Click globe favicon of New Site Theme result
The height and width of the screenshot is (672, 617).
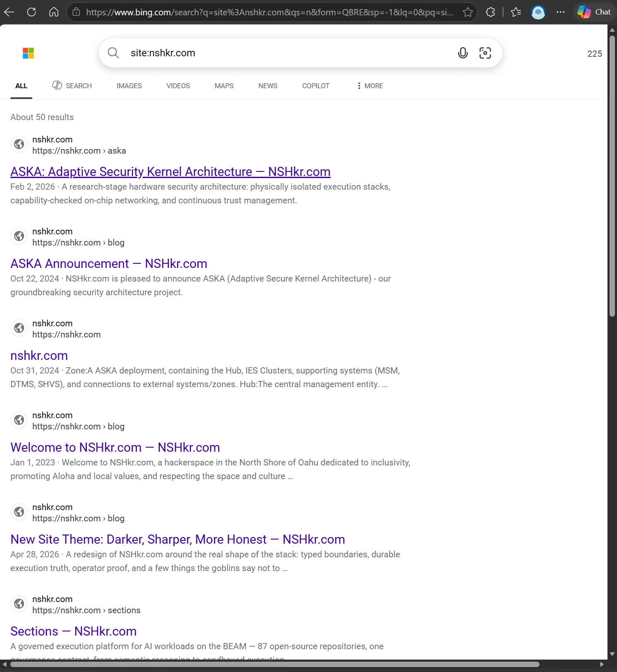coord(19,512)
